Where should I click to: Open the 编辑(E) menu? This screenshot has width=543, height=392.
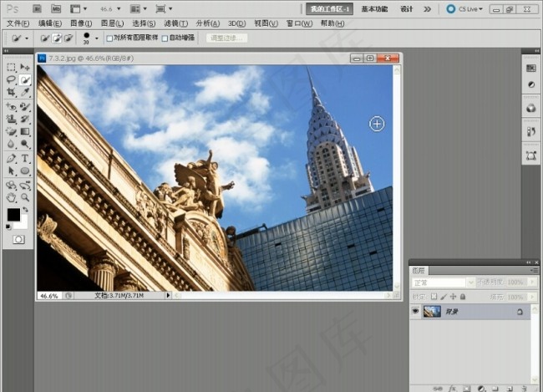50,23
